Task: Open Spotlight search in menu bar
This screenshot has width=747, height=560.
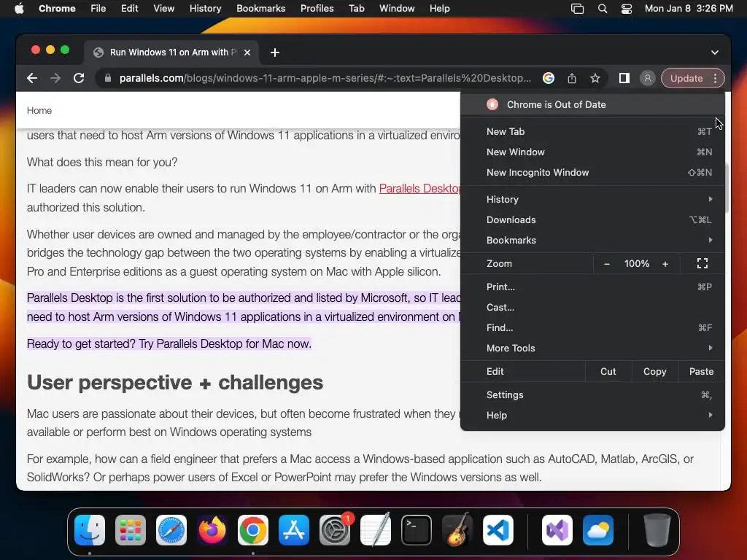Action: (603, 9)
